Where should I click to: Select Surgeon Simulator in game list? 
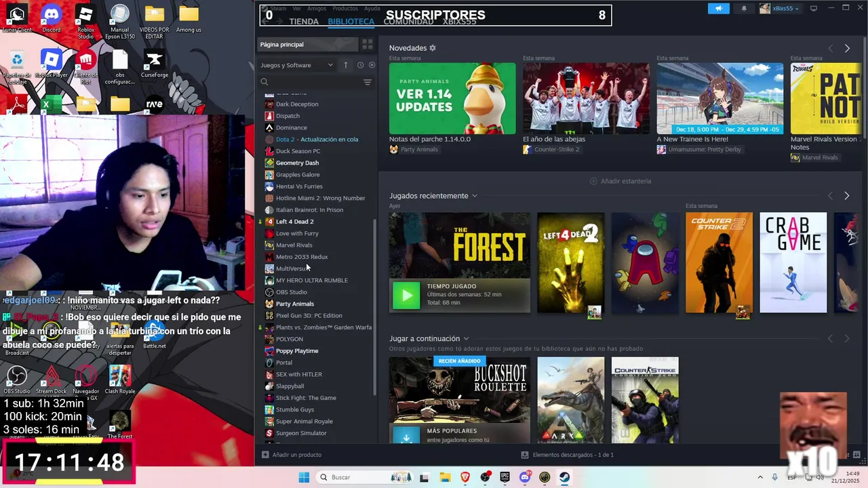click(301, 433)
